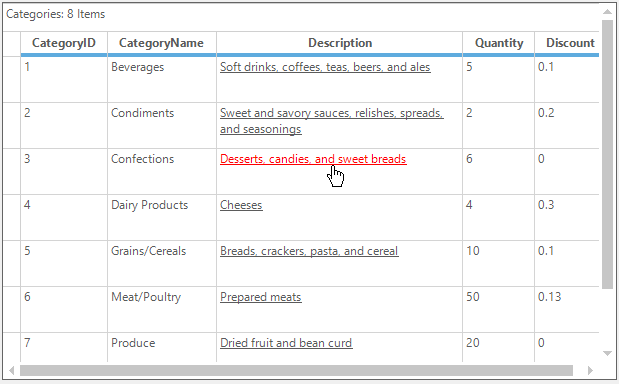Open the Cheeses hyperlink
The height and width of the screenshot is (384, 619).
[x=241, y=205]
